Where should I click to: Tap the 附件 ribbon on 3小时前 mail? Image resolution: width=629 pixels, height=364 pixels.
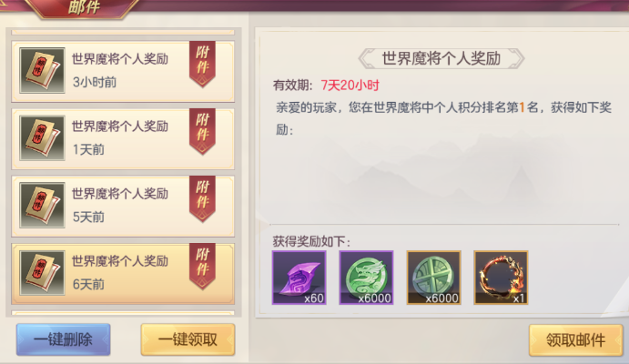202,64
